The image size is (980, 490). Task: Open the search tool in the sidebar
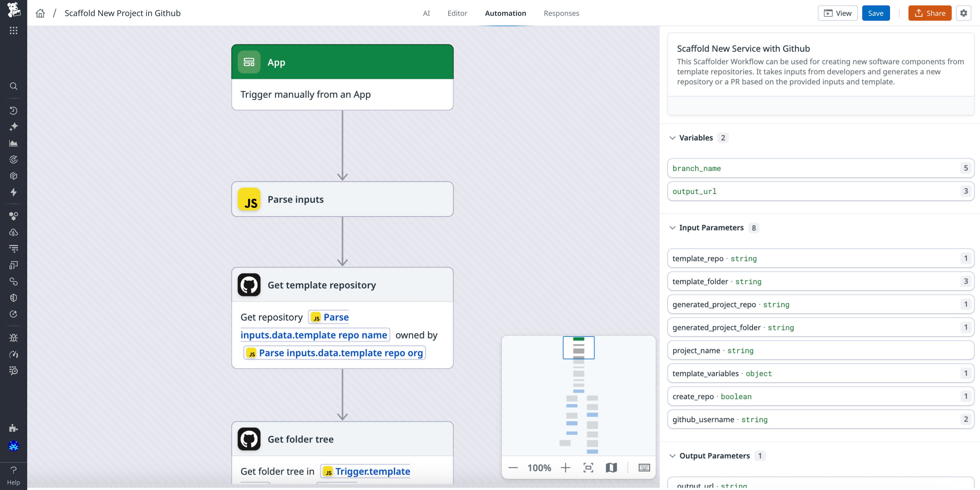pos(14,86)
